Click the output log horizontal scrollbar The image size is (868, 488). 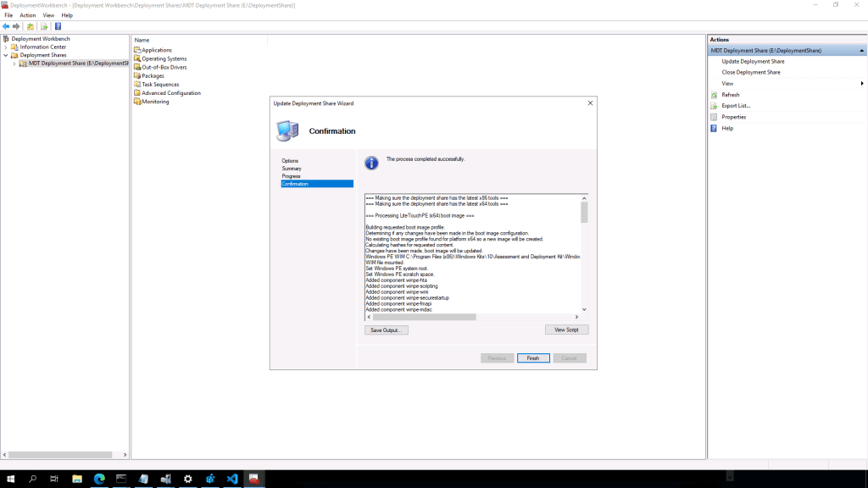[x=424, y=317]
